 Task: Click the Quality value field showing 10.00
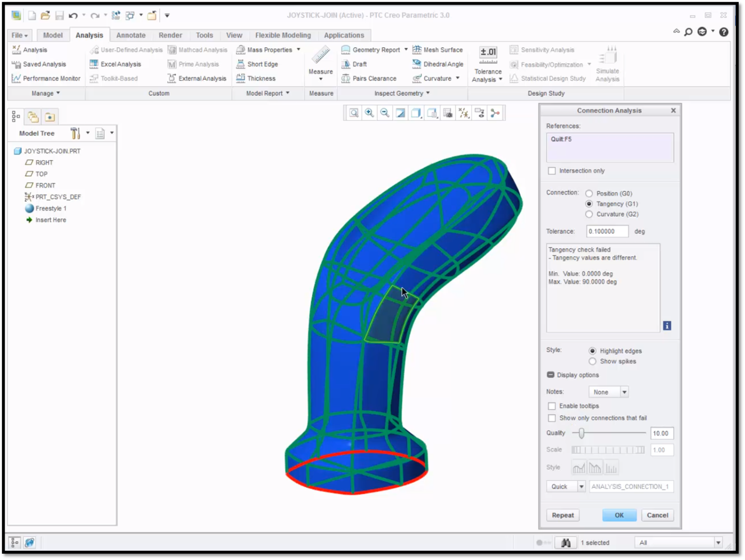click(x=662, y=433)
